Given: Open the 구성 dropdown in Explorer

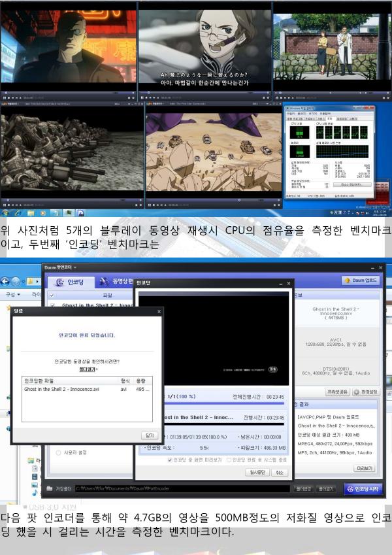Looking at the screenshot, I should (x=14, y=294).
